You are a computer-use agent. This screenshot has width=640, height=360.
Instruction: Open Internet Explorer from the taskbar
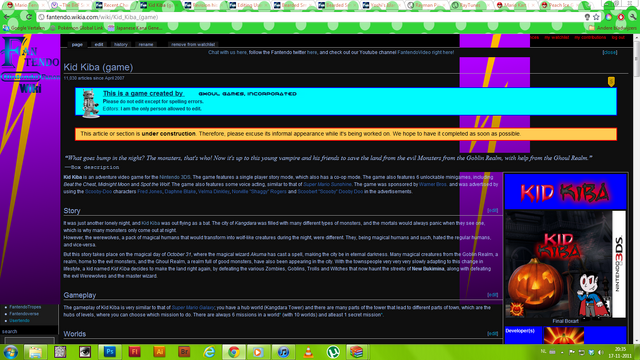tap(209, 352)
